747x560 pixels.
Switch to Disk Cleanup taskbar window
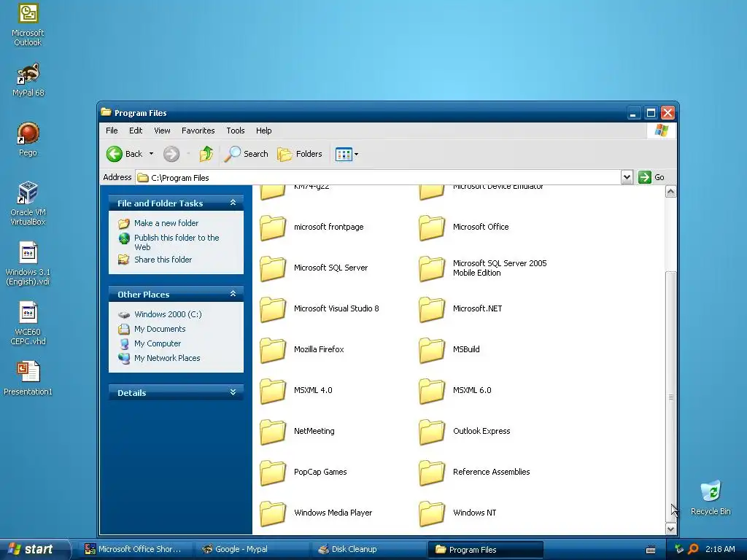pos(369,550)
